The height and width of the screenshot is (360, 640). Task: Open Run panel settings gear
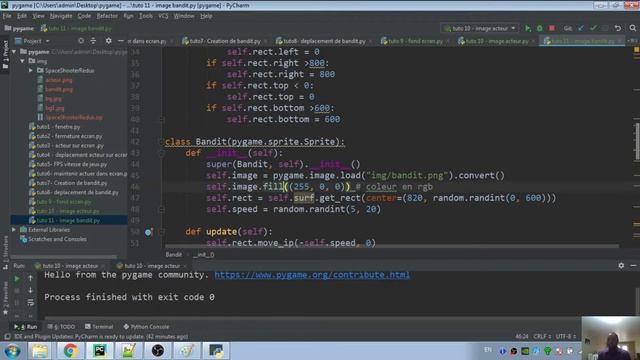(621, 265)
